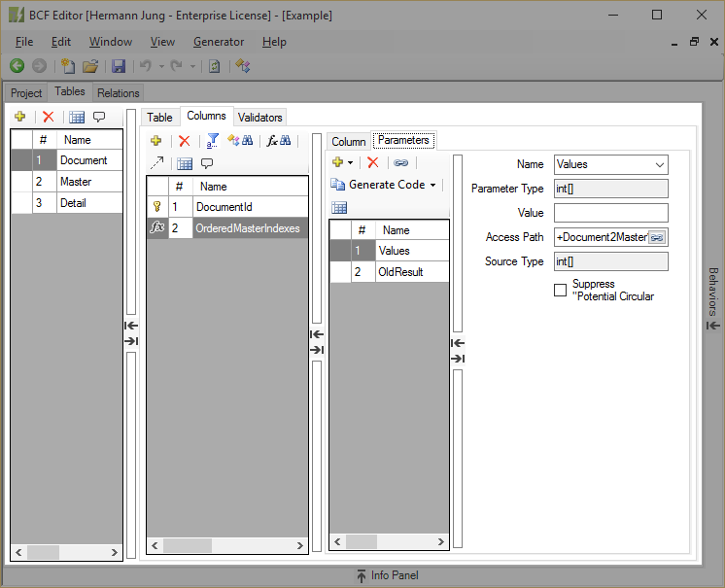Delete selected column with red X
Screen dimensions: 725x588
[185, 141]
